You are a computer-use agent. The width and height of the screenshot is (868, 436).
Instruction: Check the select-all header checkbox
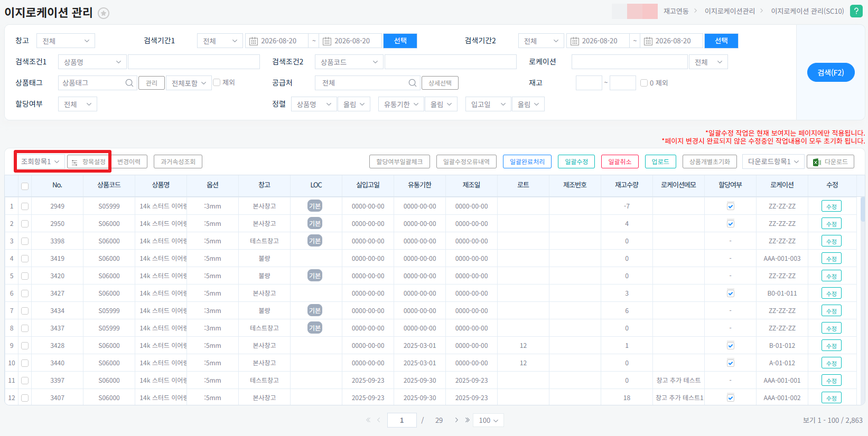25,186
